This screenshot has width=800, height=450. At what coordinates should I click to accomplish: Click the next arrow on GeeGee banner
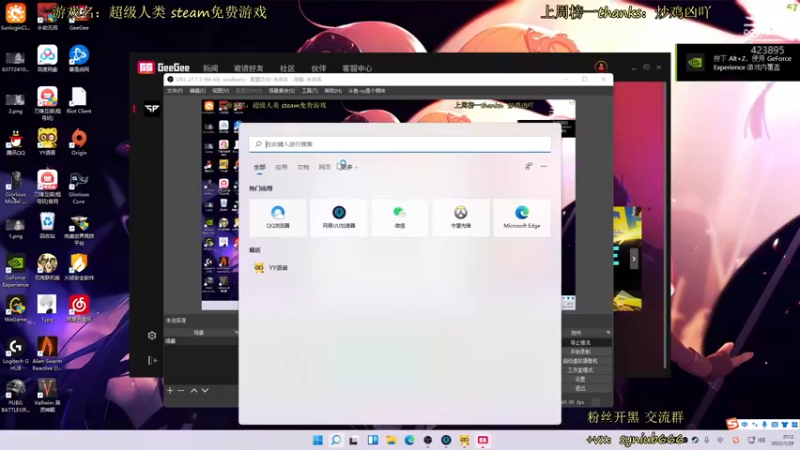[x=634, y=259]
